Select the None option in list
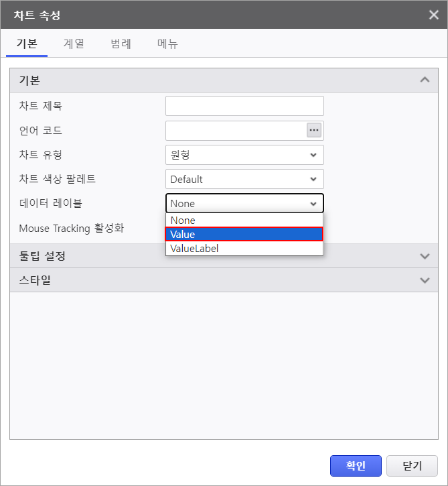The height and width of the screenshot is (486, 448). click(x=244, y=221)
